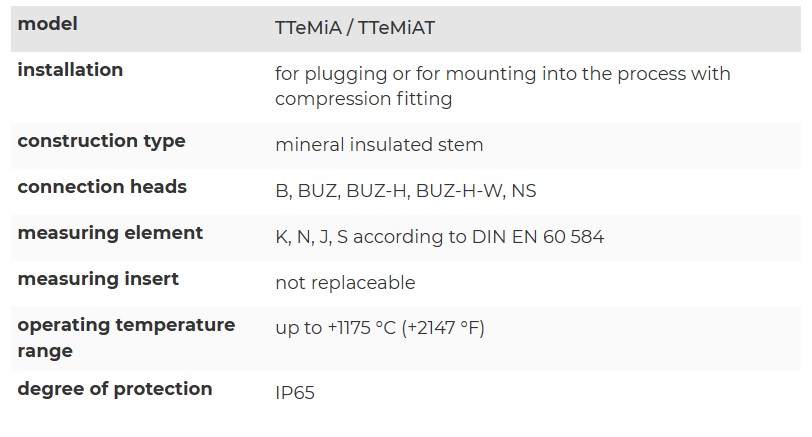The height and width of the screenshot is (437, 812).
Task: Click the "connection heads" label
Action: coord(102,187)
